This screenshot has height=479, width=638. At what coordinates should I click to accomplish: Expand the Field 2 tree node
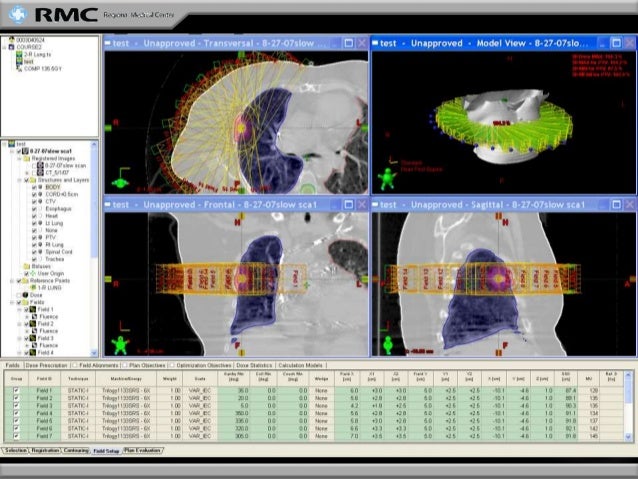[x=18, y=324]
